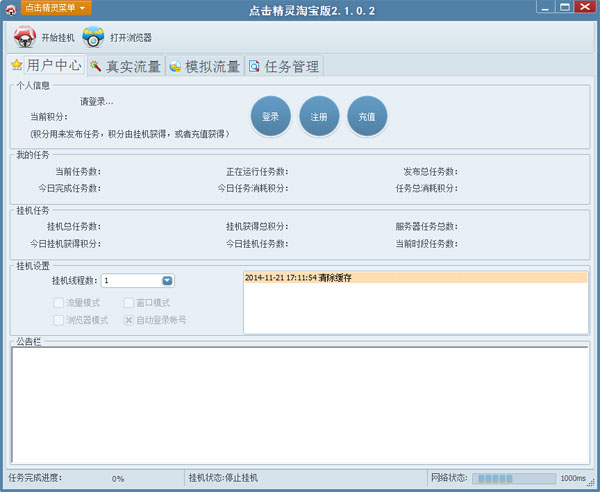Viewport: 600px width, 492px height.
Task: Click the icon beside 任务管理 tab
Action: (x=254, y=67)
